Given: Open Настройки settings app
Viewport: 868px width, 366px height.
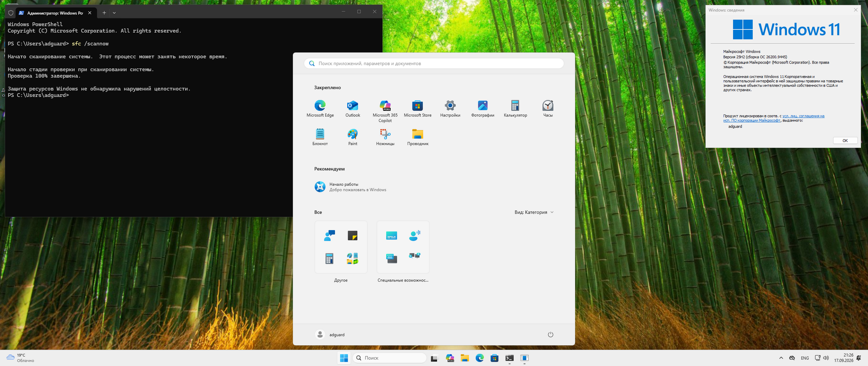Looking at the screenshot, I should [450, 109].
